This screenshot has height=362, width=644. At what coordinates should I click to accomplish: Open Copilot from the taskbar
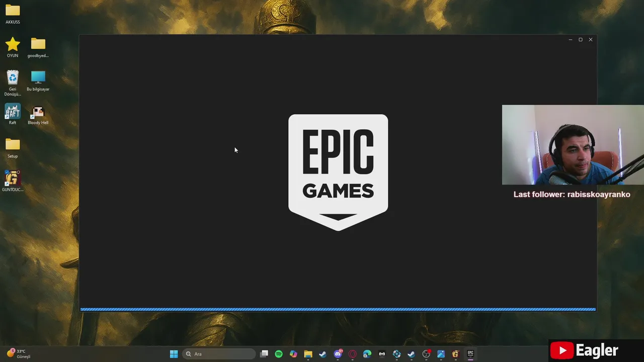pos(293,354)
